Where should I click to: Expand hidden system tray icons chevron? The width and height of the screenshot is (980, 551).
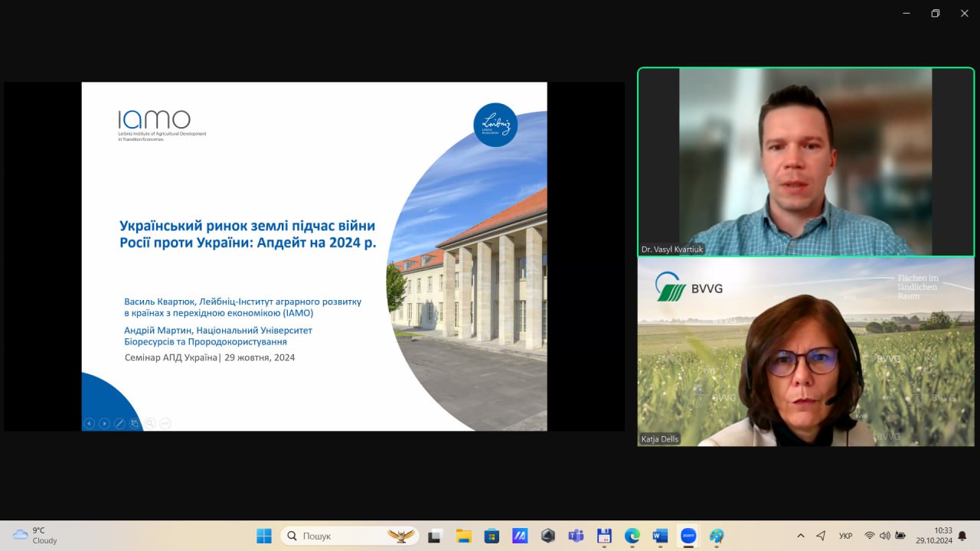(x=801, y=536)
